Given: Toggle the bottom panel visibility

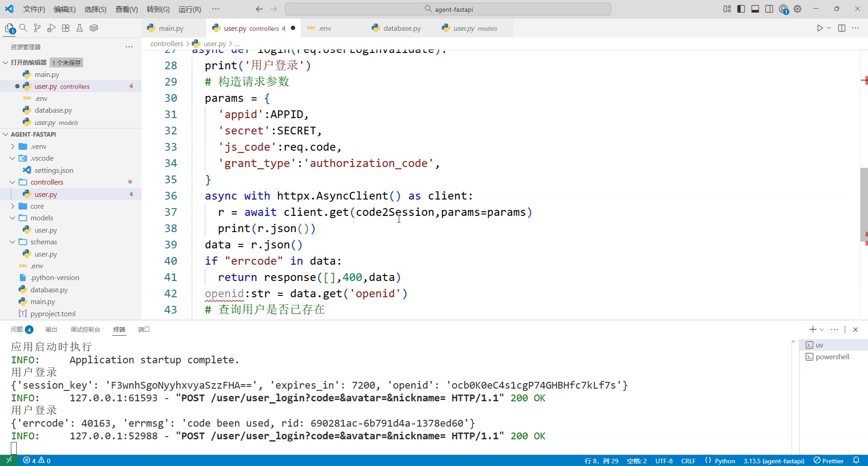Looking at the screenshot, I should (x=755, y=9).
